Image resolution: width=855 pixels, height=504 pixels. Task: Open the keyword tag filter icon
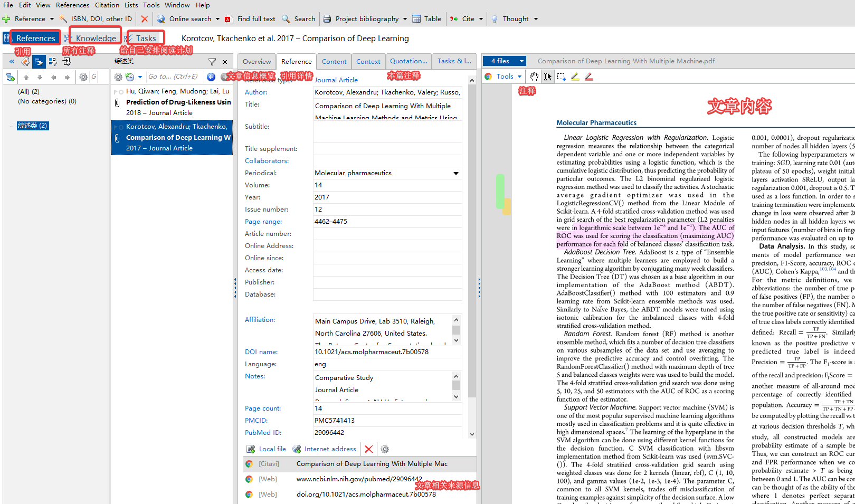pos(25,62)
